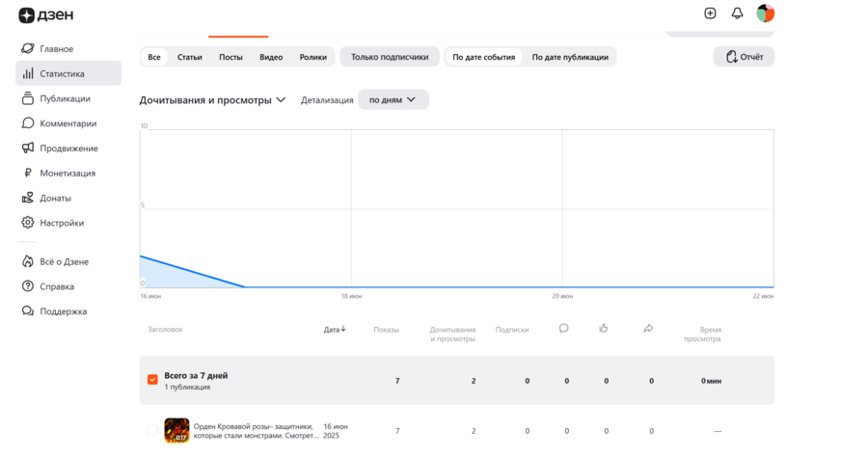Click the create new publication plus icon

(710, 13)
